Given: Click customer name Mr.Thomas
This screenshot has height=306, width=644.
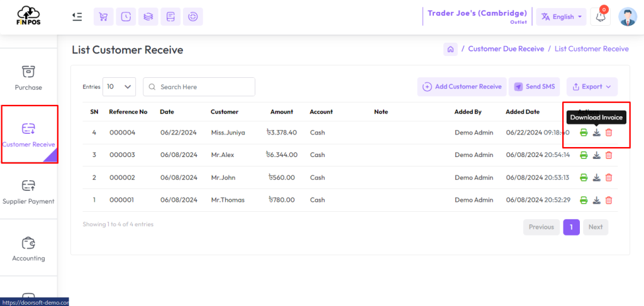Looking at the screenshot, I should pos(228,200).
